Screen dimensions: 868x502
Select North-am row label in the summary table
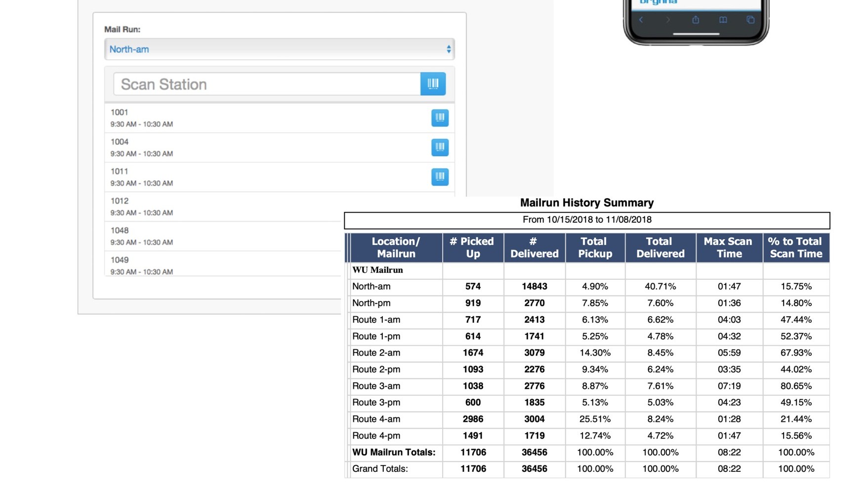click(x=371, y=287)
